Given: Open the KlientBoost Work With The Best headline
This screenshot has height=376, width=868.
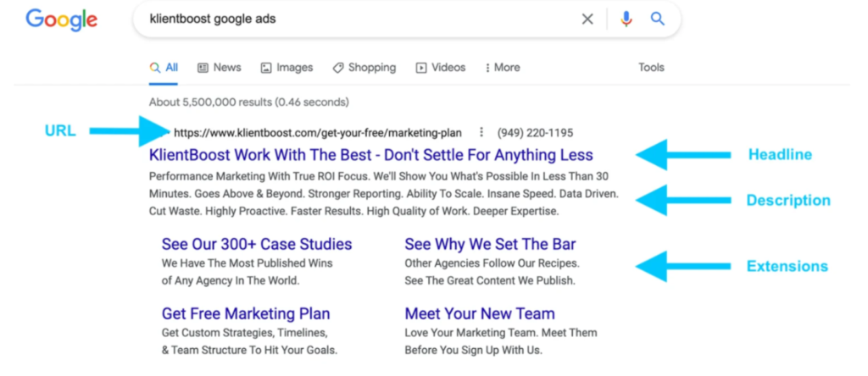Looking at the screenshot, I should point(371,155).
